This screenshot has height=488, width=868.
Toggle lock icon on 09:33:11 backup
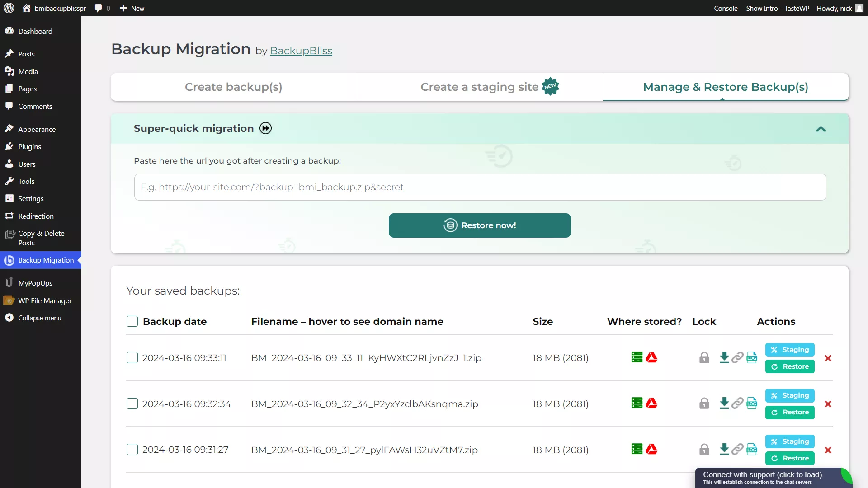(704, 358)
